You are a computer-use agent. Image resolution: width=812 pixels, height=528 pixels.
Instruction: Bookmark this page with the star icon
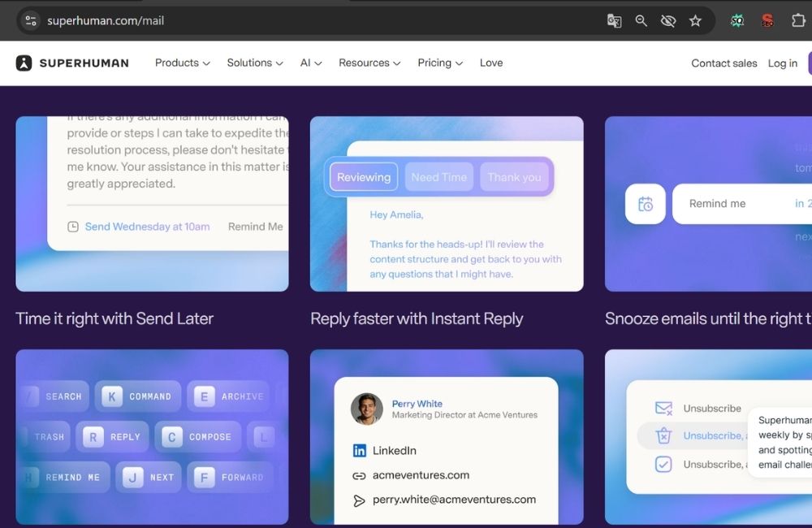tap(695, 21)
